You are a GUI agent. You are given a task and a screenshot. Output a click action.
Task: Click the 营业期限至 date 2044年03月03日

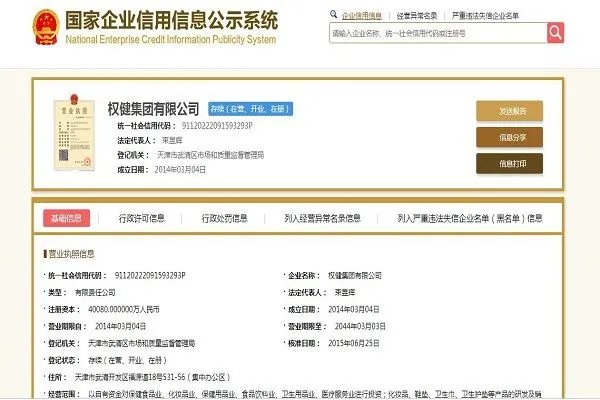[360, 326]
